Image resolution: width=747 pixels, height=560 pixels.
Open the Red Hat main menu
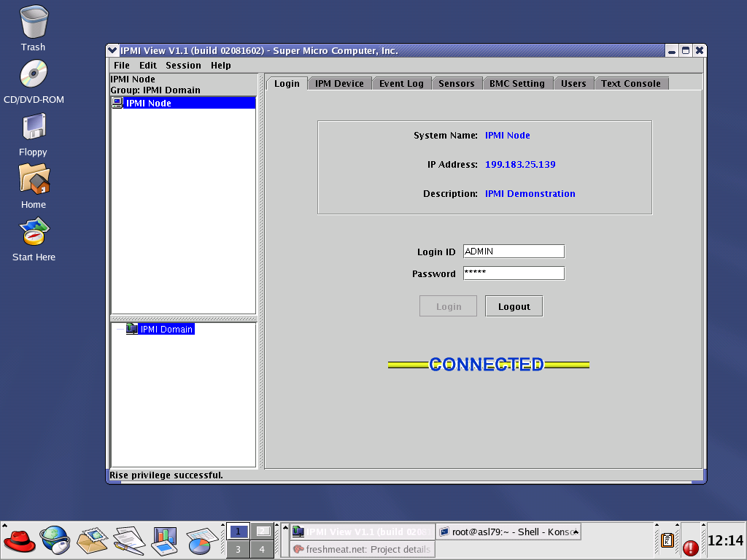point(19,541)
